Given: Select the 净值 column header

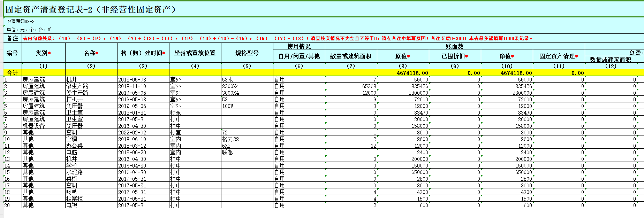Looking at the screenshot, I should 507,56.
